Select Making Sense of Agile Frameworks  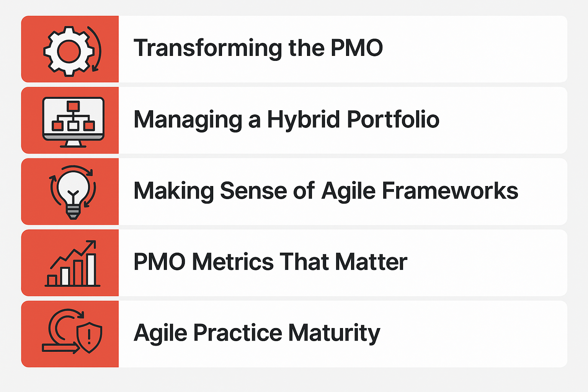pos(326,191)
